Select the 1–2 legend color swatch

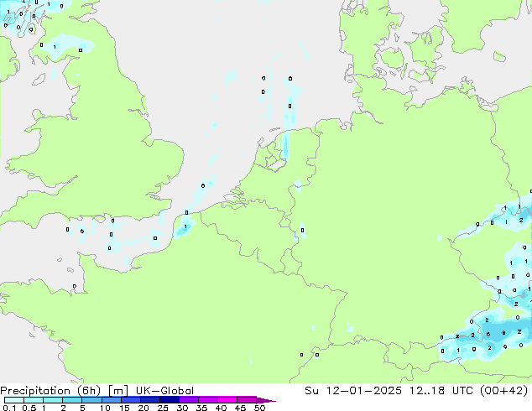click(53, 400)
